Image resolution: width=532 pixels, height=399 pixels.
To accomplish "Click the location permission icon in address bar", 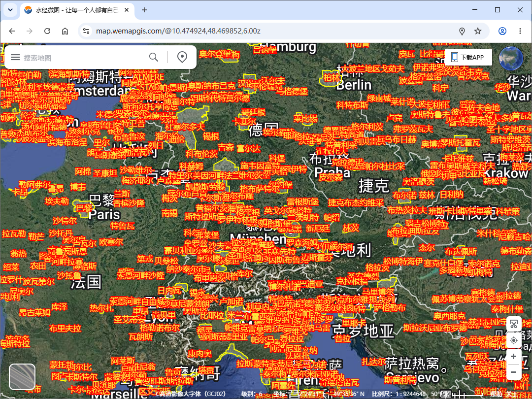I will point(462,31).
